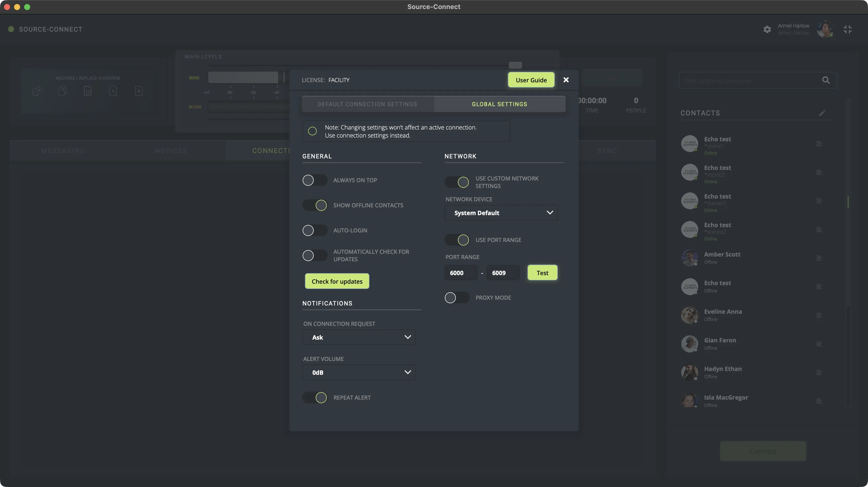868x487 pixels.
Task: Click Armel Harlow's profile avatar
Action: tap(825, 29)
